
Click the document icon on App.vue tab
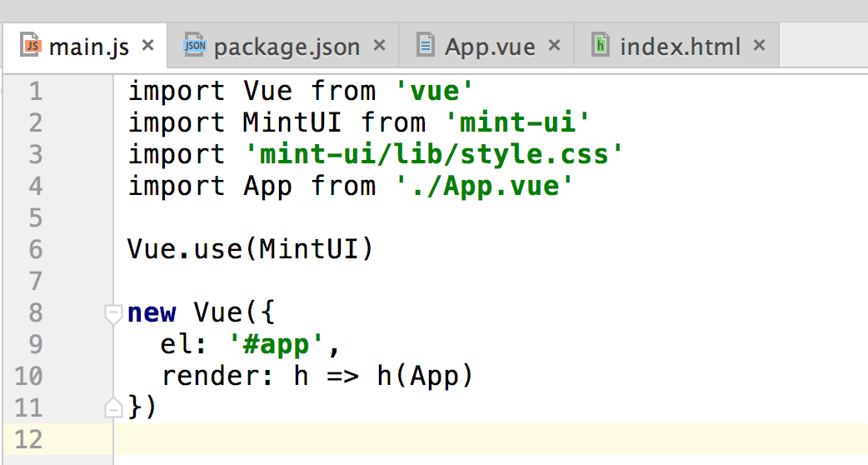click(x=425, y=45)
